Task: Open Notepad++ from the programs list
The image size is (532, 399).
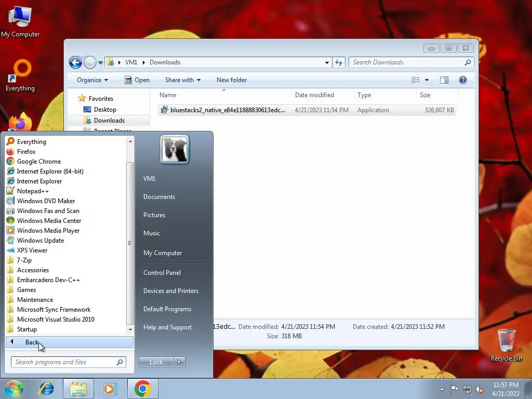Action: click(33, 191)
